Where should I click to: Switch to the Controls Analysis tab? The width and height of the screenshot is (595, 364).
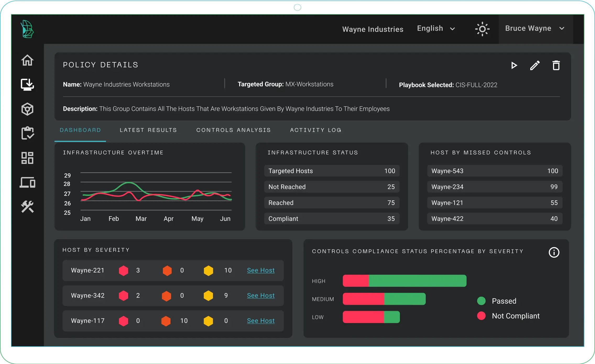[233, 130]
